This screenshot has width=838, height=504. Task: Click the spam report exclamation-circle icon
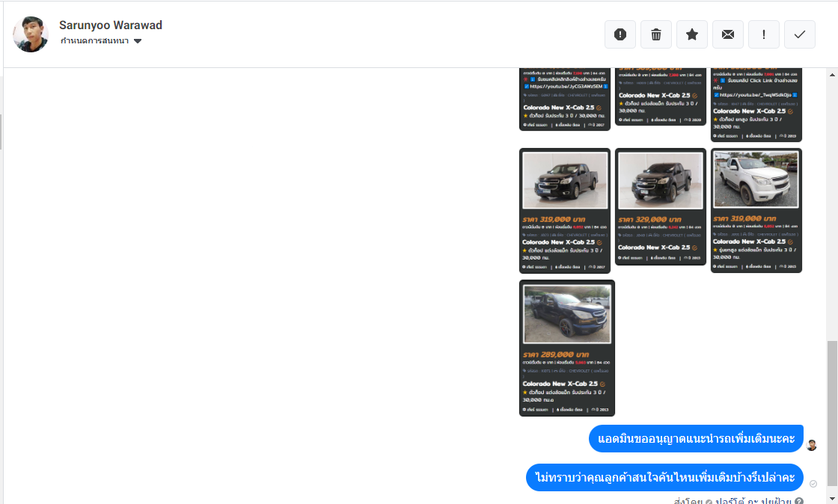[x=620, y=34]
